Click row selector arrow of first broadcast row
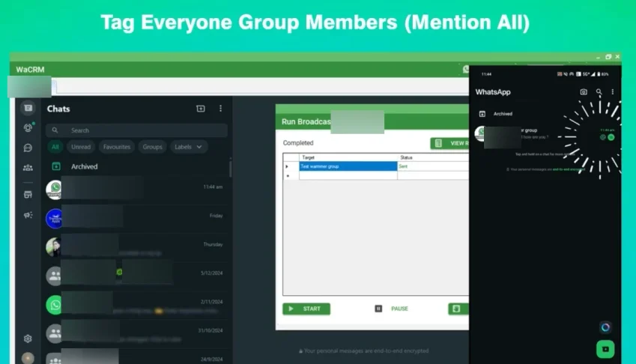 pyautogui.click(x=287, y=166)
